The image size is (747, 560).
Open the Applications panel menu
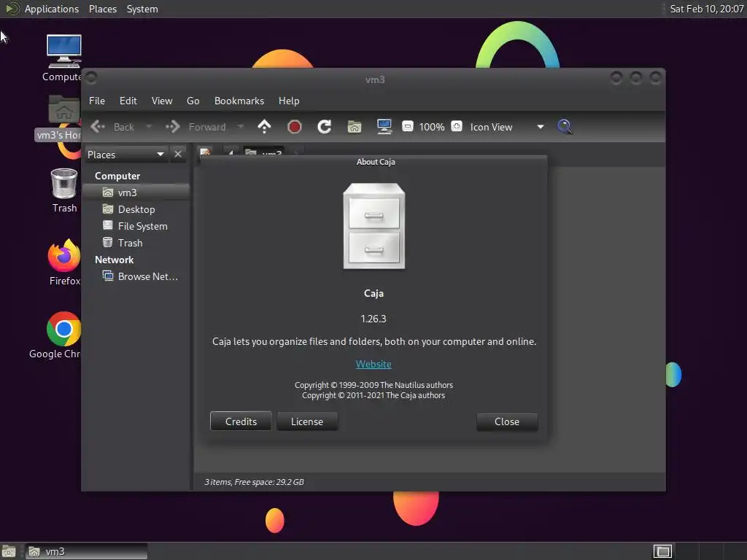[x=52, y=9]
